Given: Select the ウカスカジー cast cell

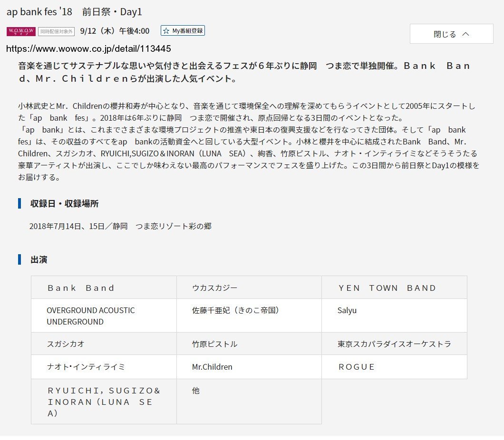Looking at the screenshot, I should (x=249, y=287).
